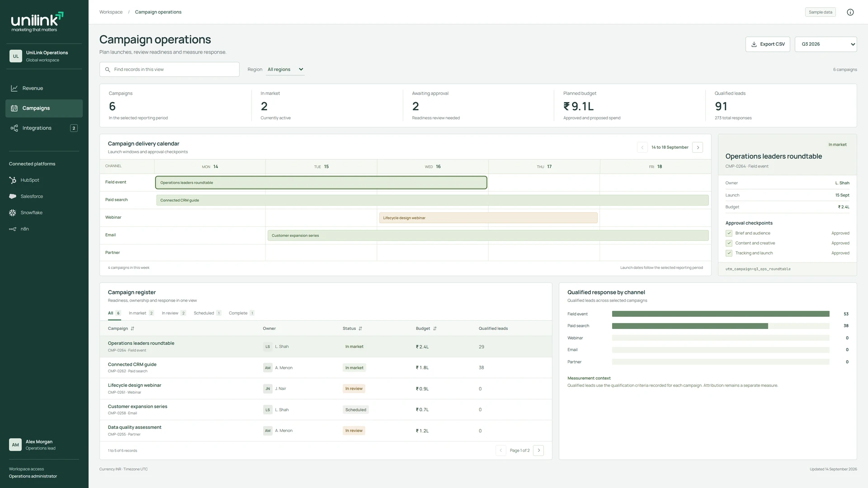The image size is (868, 488).
Task: Switch to the In review register tab
Action: coord(174,313)
